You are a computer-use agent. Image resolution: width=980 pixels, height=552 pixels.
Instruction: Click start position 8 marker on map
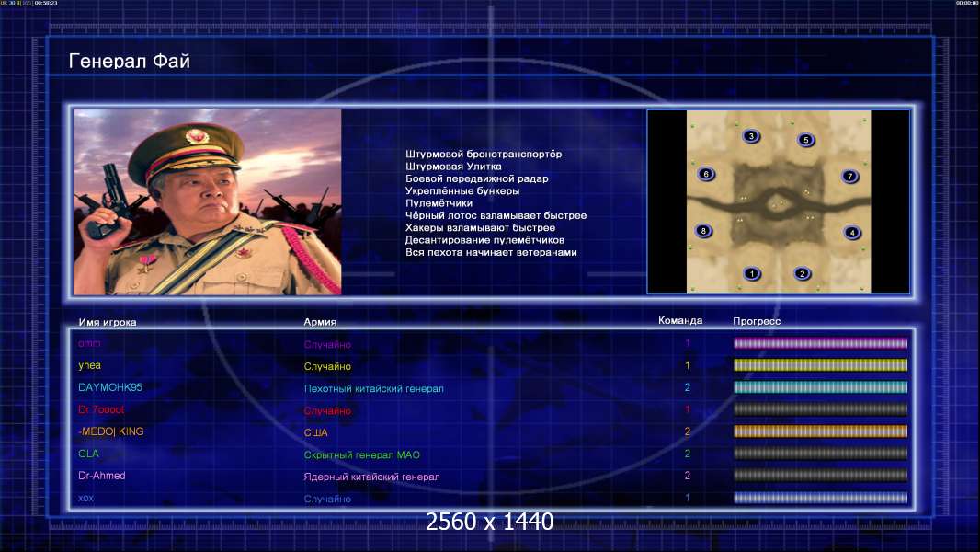[x=703, y=231]
